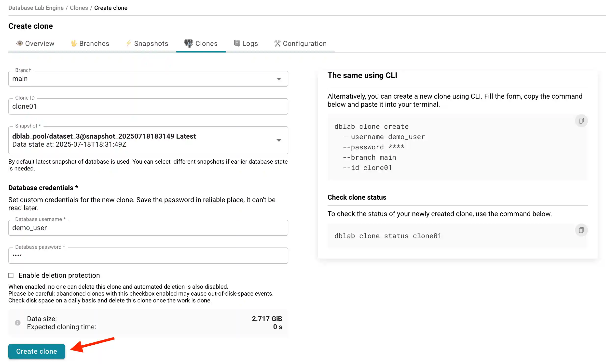606x364 pixels.
Task: Click the Snapshots lightning bolt icon
Action: point(128,43)
